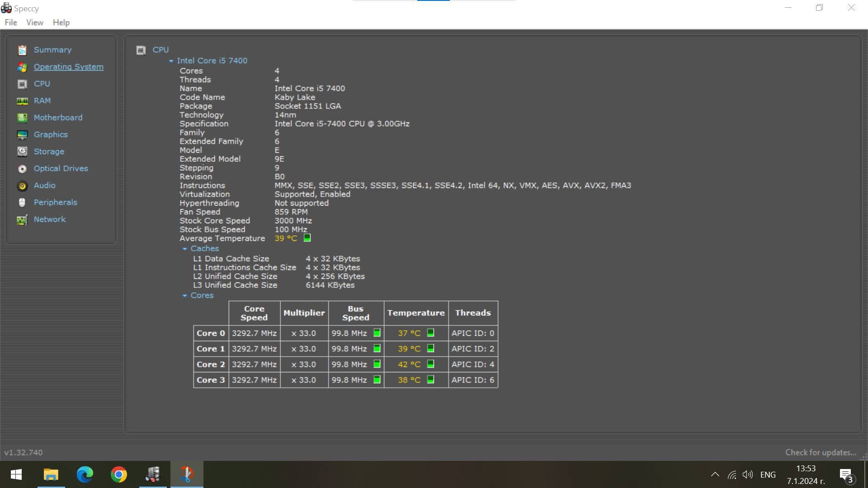
Task: Open the Graphics section
Action: pos(51,135)
